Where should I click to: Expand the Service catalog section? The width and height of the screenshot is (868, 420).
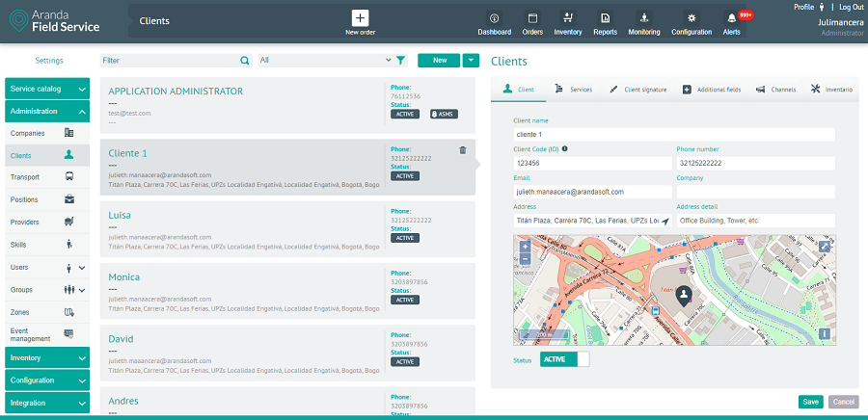pyautogui.click(x=47, y=89)
